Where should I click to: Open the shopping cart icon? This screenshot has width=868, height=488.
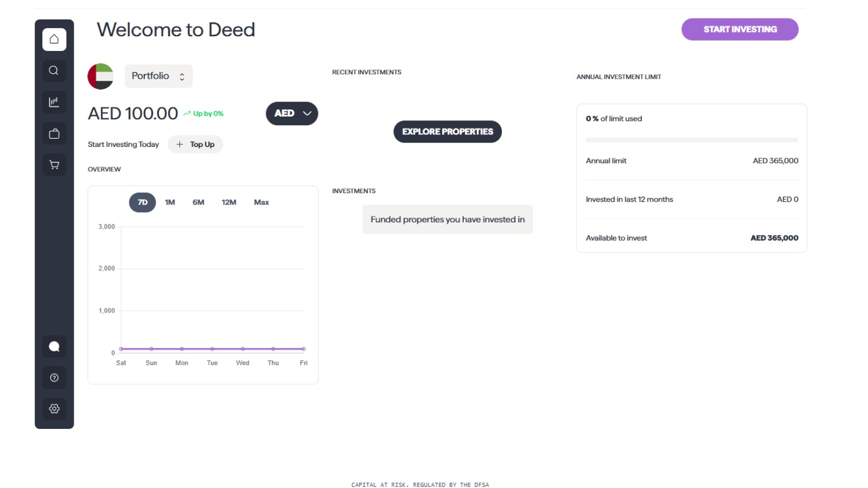pos(54,164)
